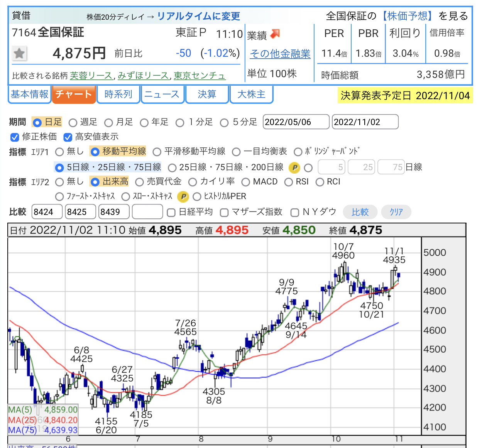Click the premium P icon before ヒストリカルPER
This screenshot has width=482, height=448.
tap(183, 197)
